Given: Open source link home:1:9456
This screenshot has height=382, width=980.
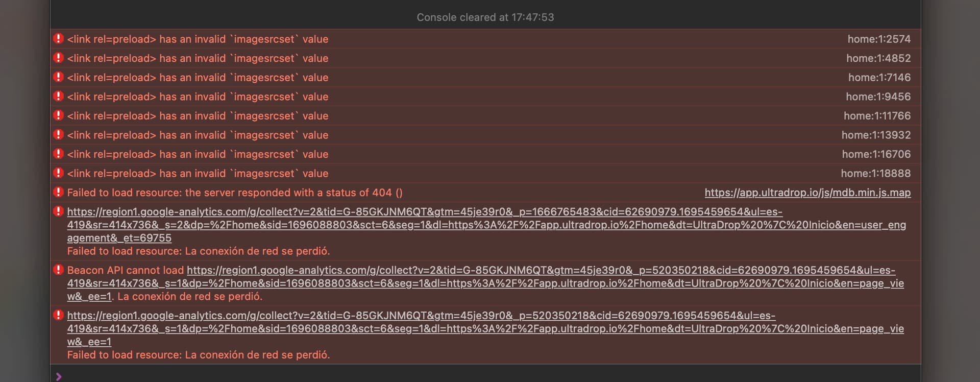Looking at the screenshot, I should [x=878, y=97].
